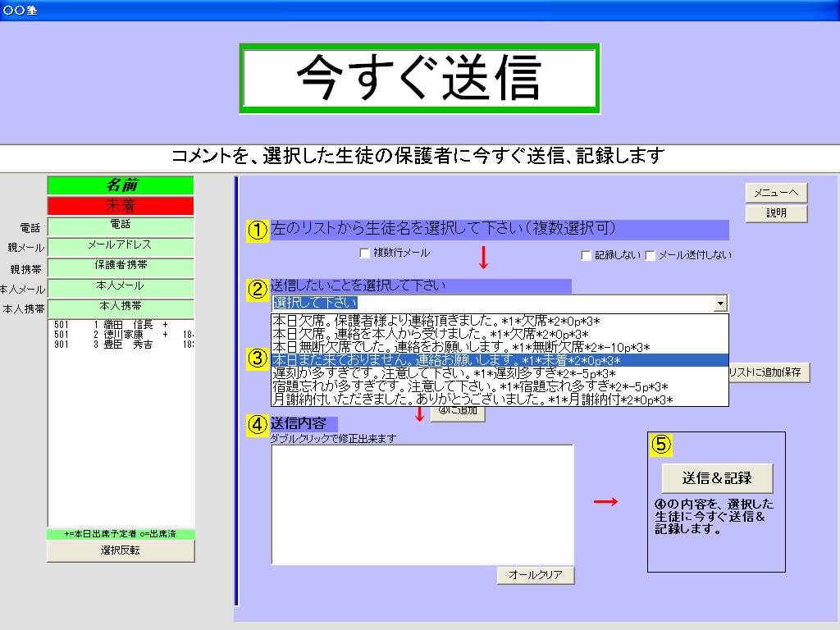Tick the 記録しない checkbox

(x=586, y=256)
